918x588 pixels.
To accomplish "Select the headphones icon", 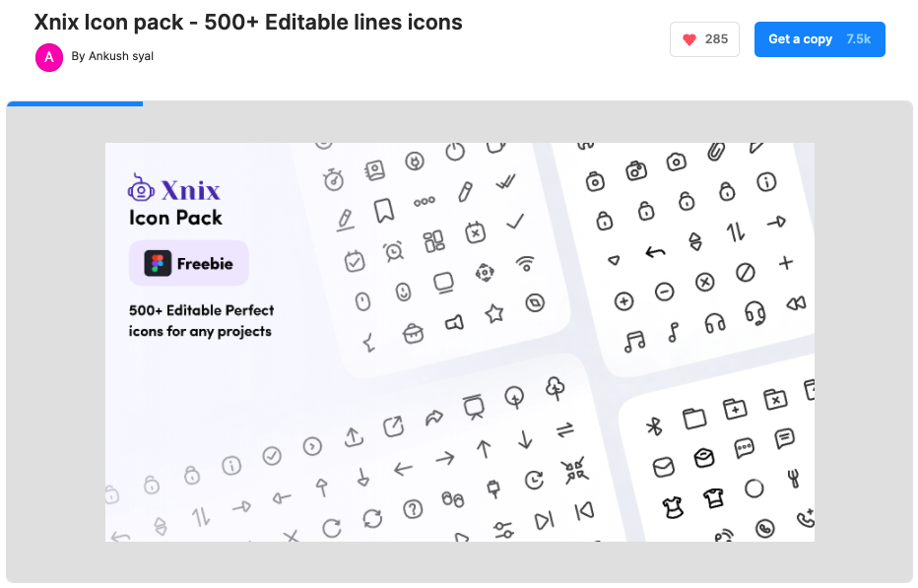I will 714,323.
